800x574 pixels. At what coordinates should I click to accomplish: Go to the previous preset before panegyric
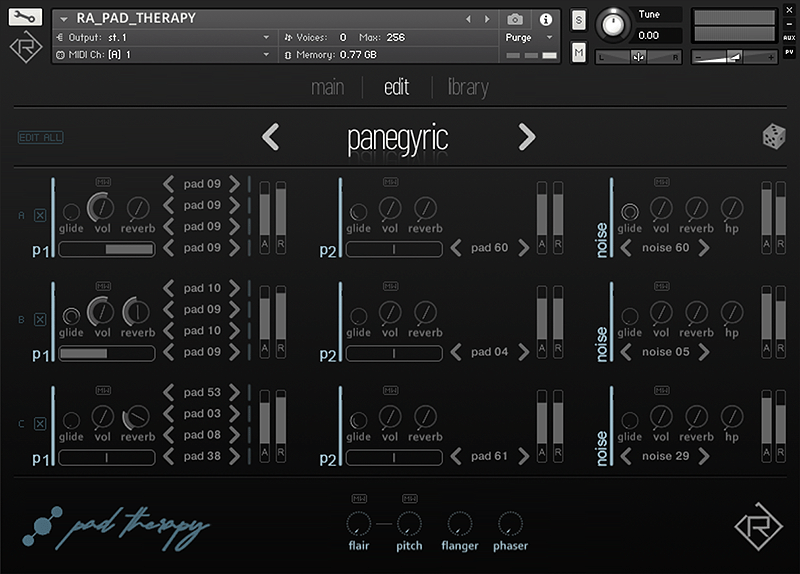point(270,137)
